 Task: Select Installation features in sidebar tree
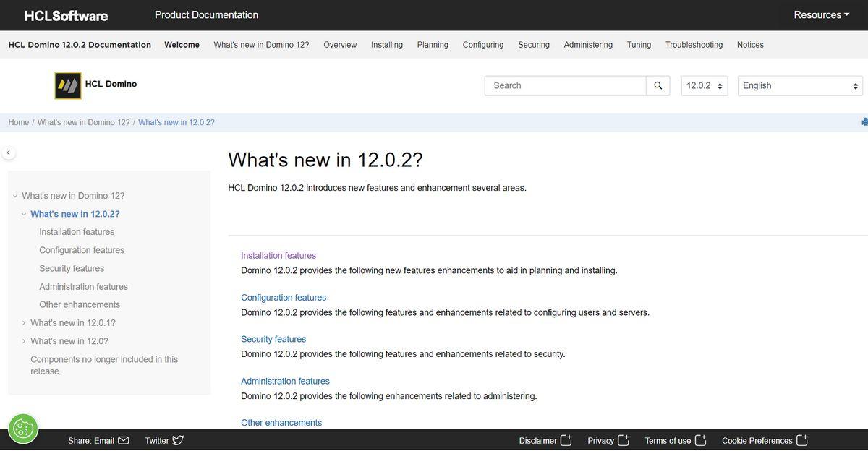(77, 232)
